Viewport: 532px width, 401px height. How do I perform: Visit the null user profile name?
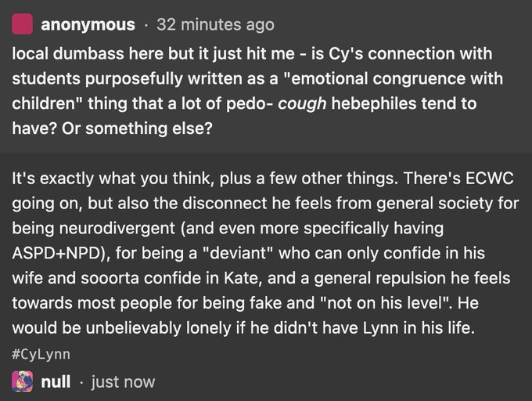56,382
